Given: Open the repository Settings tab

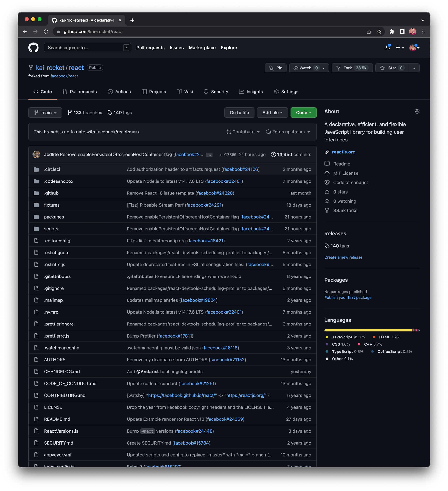Looking at the screenshot, I should (286, 92).
